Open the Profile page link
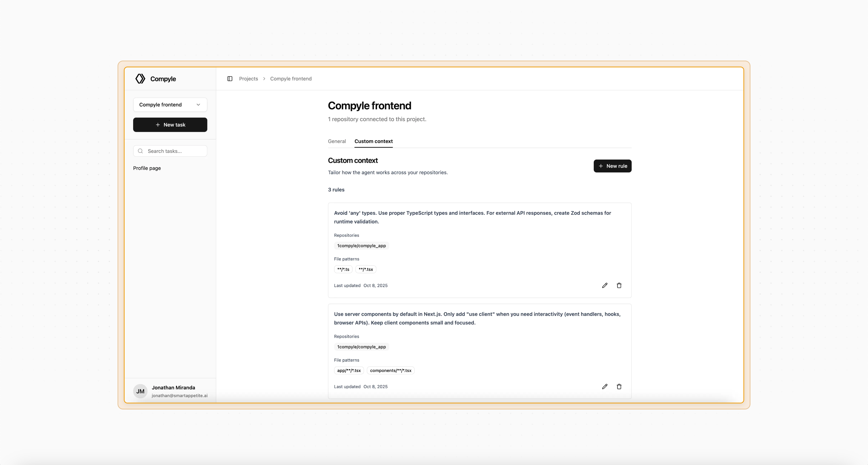 (147, 168)
